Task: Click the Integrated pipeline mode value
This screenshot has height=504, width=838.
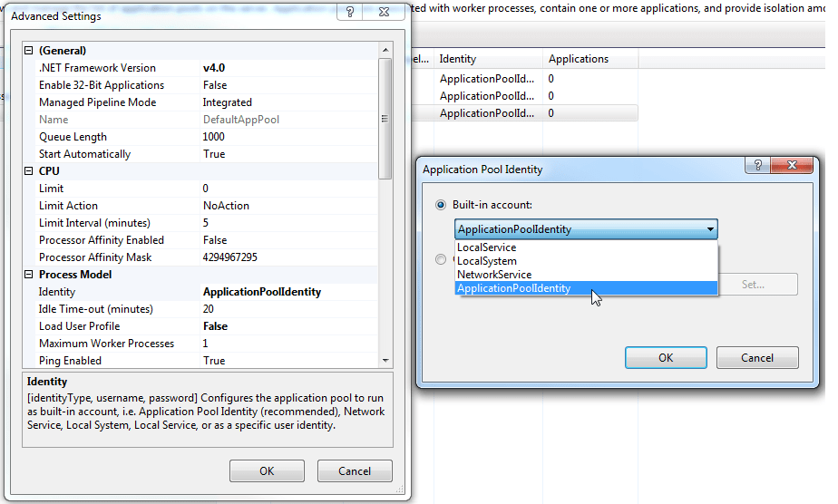Action: pos(227,102)
